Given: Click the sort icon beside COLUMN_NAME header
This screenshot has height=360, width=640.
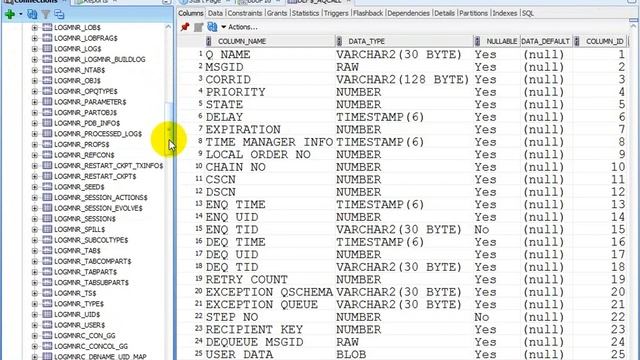Looking at the screenshot, I should tap(209, 41).
